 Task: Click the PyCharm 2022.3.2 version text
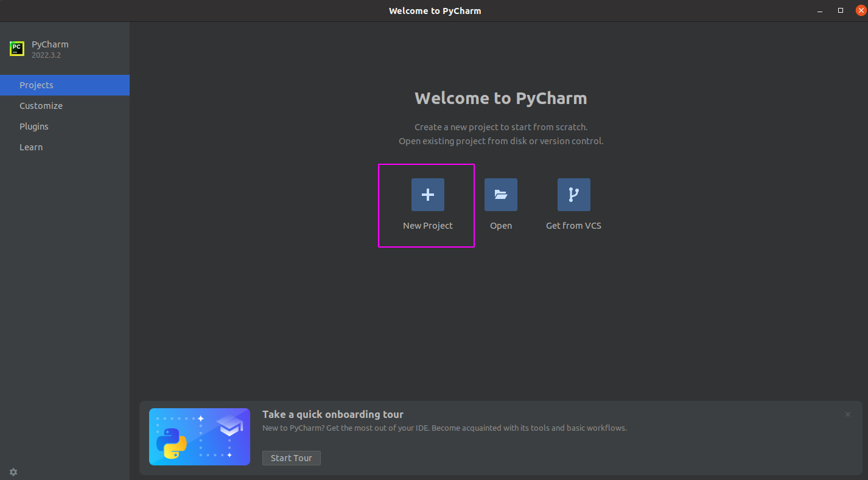click(x=46, y=55)
